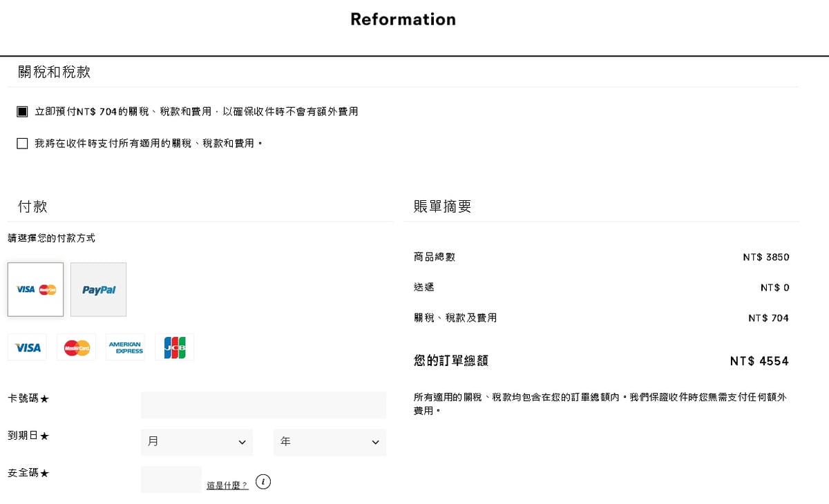Screen dimensions: 829x504
Task: Click the NT$ 704 duties value in summary
Action: click(x=768, y=318)
